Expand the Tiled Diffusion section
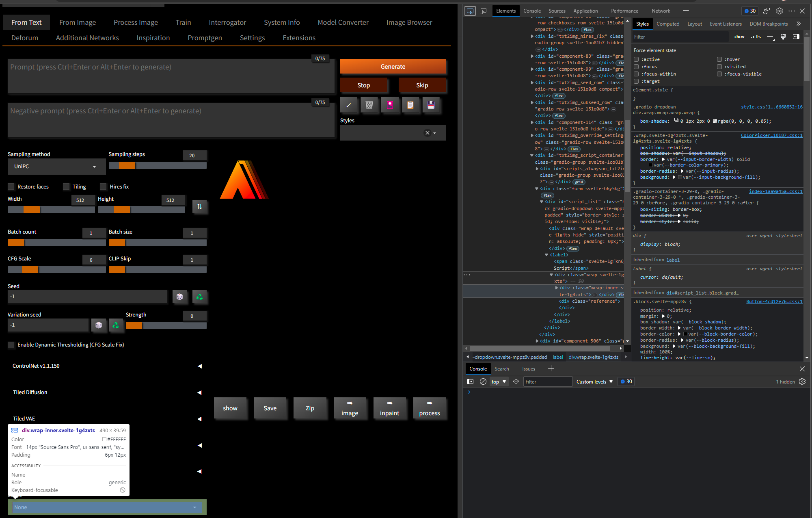The image size is (812, 518). tap(199, 392)
